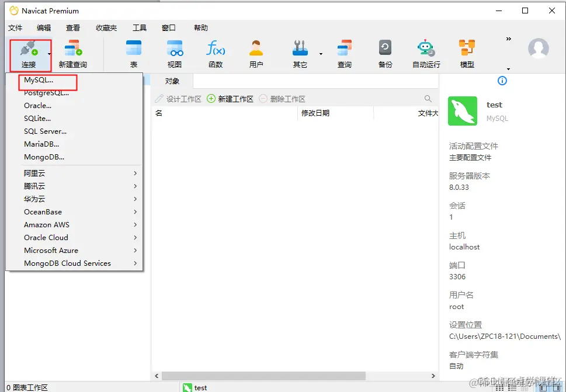
Task: Click the search magnifier in object pane
Action: [x=428, y=99]
